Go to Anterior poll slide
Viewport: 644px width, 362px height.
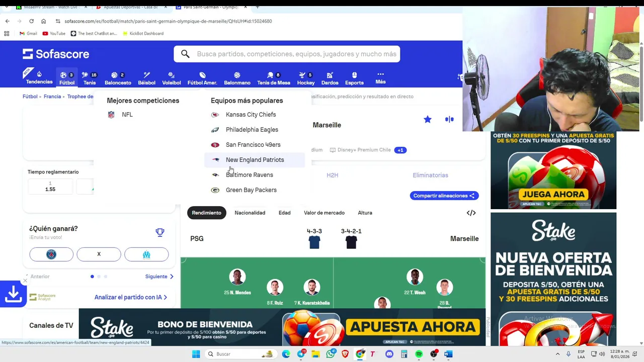(x=37, y=277)
